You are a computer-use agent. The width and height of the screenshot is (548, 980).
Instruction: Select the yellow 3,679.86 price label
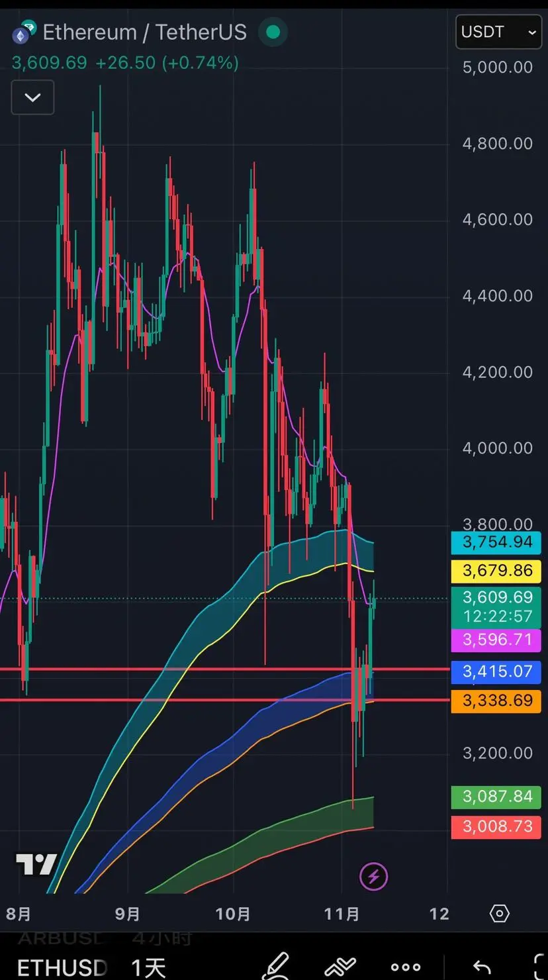[x=496, y=571]
